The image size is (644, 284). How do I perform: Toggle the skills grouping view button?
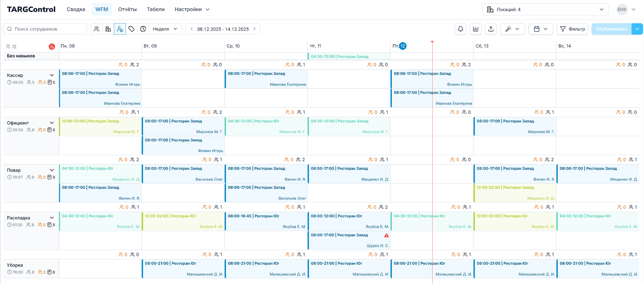click(120, 29)
